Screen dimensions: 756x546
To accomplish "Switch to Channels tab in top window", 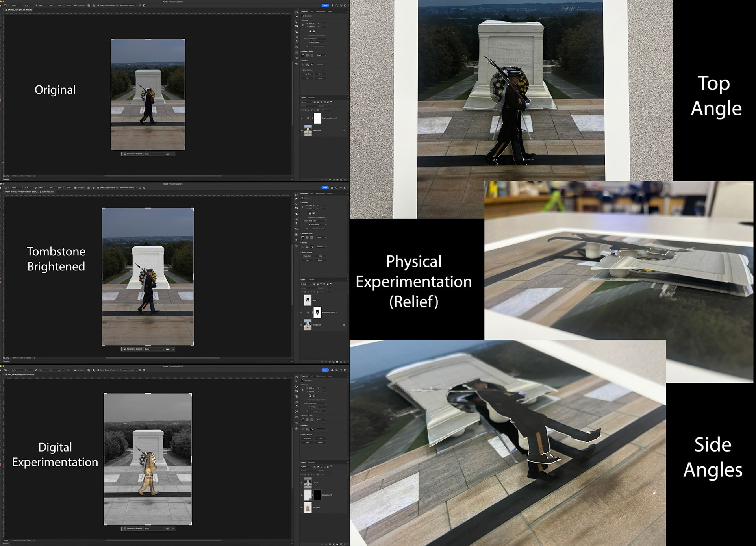I will coord(311,98).
